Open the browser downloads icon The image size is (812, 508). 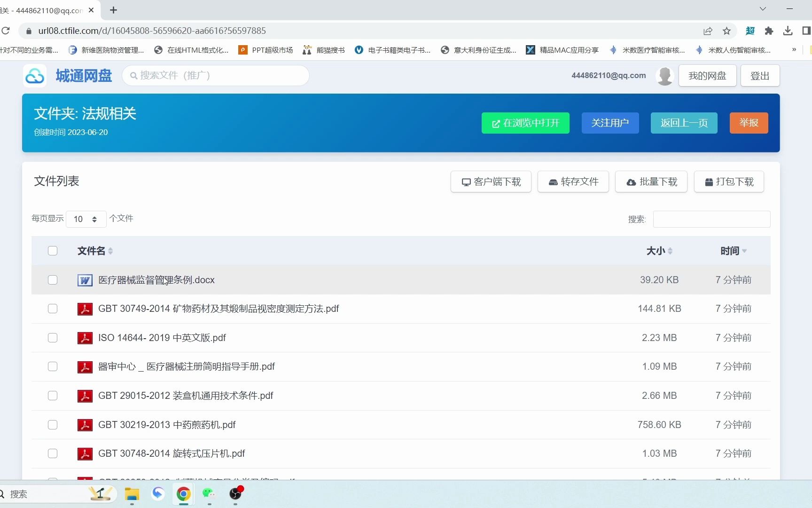coord(788,31)
